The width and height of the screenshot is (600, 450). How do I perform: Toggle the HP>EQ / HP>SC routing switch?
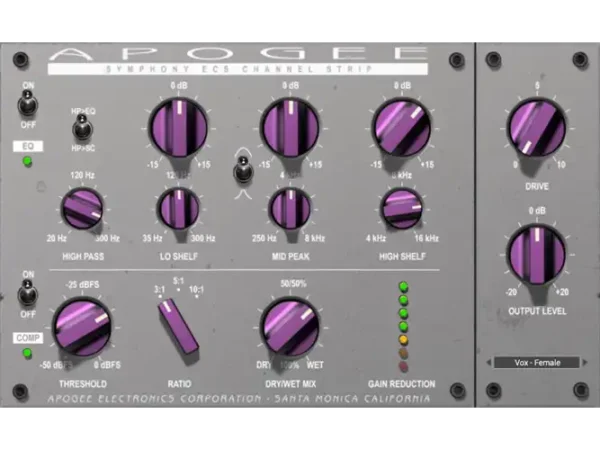coord(82,129)
